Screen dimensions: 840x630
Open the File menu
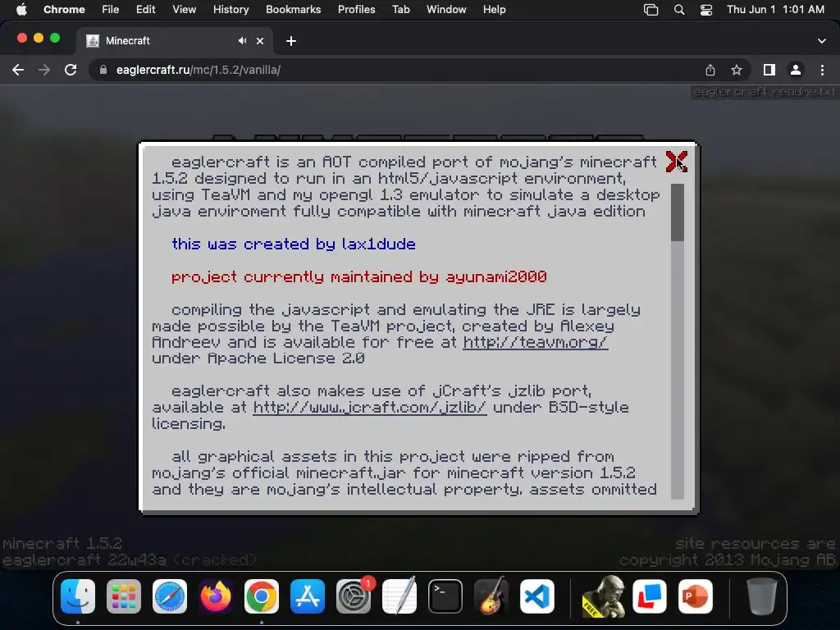pos(111,10)
